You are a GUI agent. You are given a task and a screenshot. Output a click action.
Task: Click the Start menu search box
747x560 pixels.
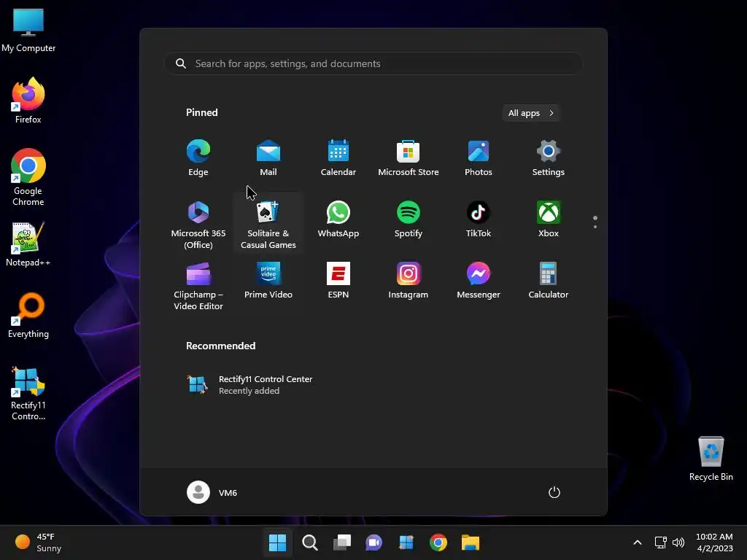pos(373,64)
